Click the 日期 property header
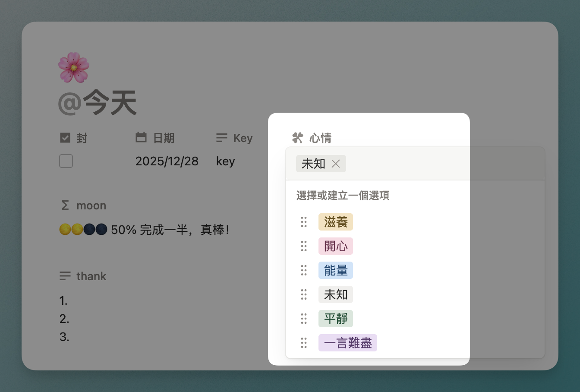Screen dimensions: 580x392 pos(164,138)
